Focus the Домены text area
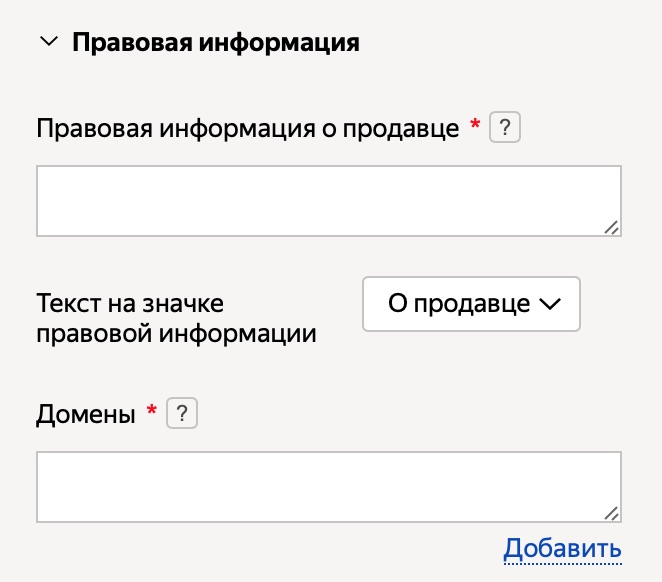The width and height of the screenshot is (662, 582). (x=329, y=487)
